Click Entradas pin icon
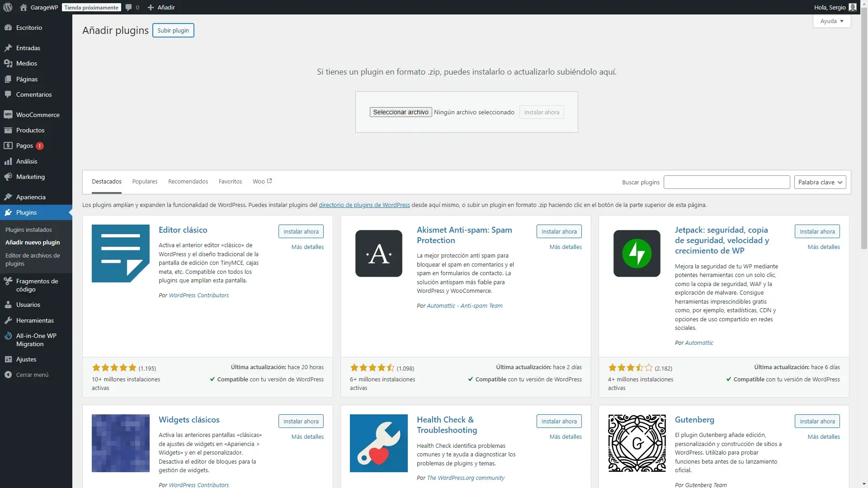Screen dimensions: 868x488 [x=8, y=48]
